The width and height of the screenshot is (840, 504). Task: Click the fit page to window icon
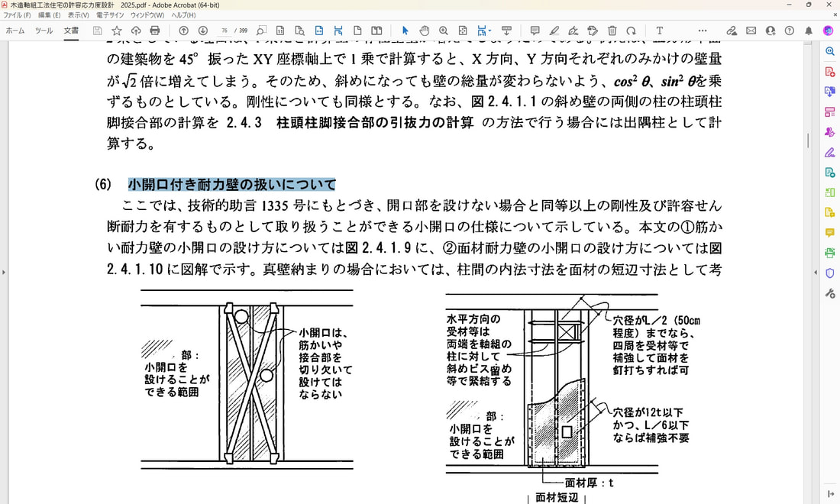463,31
